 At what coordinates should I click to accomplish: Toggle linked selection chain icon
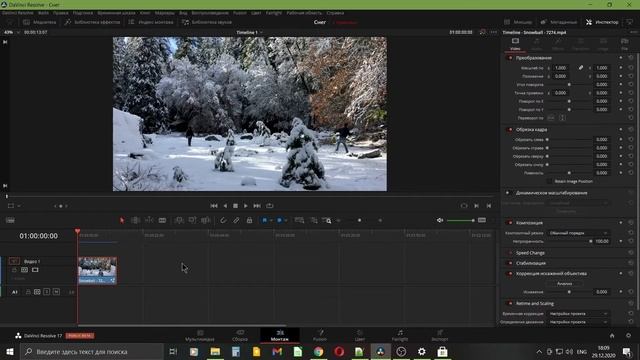[236, 220]
